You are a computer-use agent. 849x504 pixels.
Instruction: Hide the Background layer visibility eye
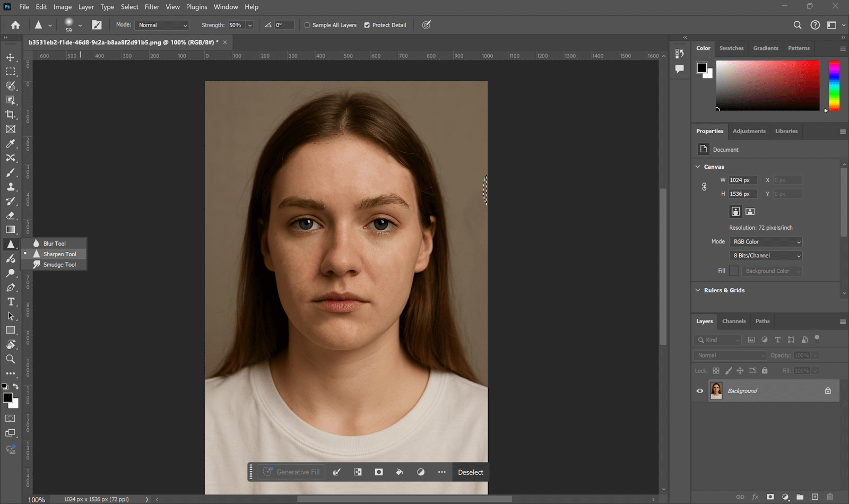(700, 391)
